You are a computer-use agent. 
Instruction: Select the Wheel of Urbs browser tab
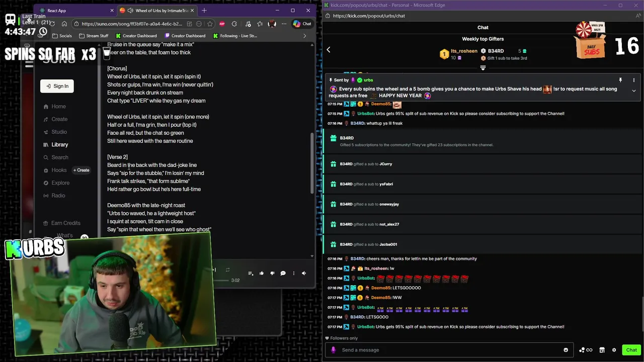click(x=156, y=10)
